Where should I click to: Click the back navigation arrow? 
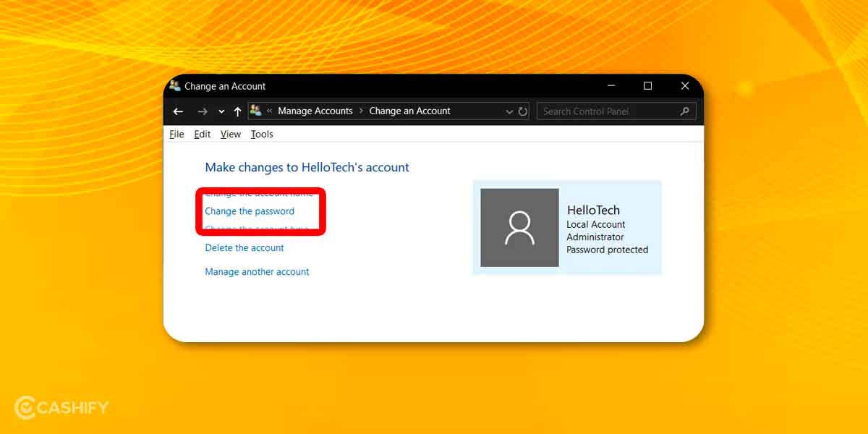click(178, 111)
